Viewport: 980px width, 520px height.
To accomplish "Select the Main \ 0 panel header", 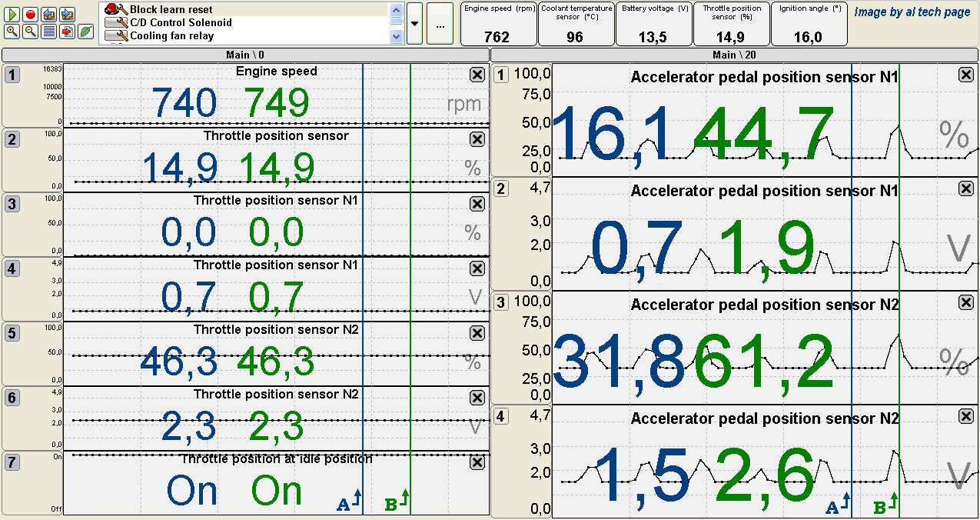I will coord(246,55).
